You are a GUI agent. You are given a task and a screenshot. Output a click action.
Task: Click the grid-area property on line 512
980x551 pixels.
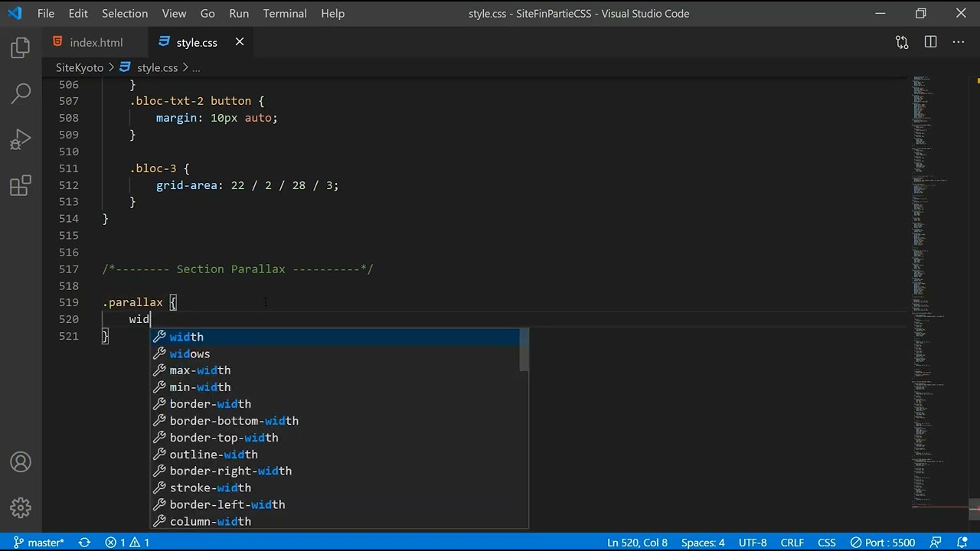click(x=187, y=185)
